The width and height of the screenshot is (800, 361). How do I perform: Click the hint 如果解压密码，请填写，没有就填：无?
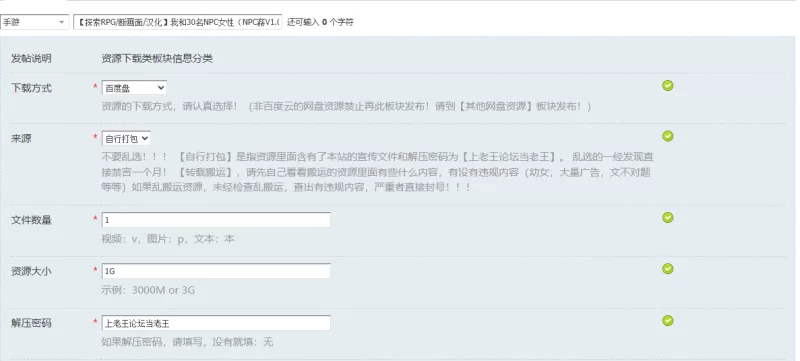187,342
